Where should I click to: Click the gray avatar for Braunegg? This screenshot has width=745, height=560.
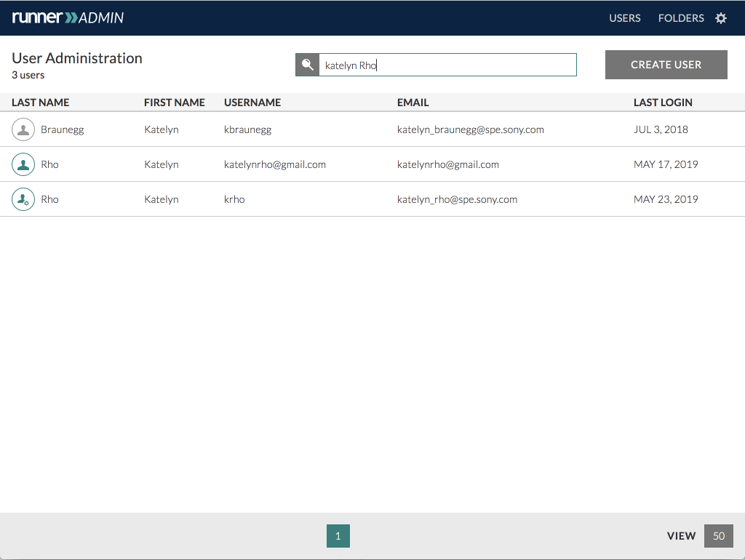point(23,129)
